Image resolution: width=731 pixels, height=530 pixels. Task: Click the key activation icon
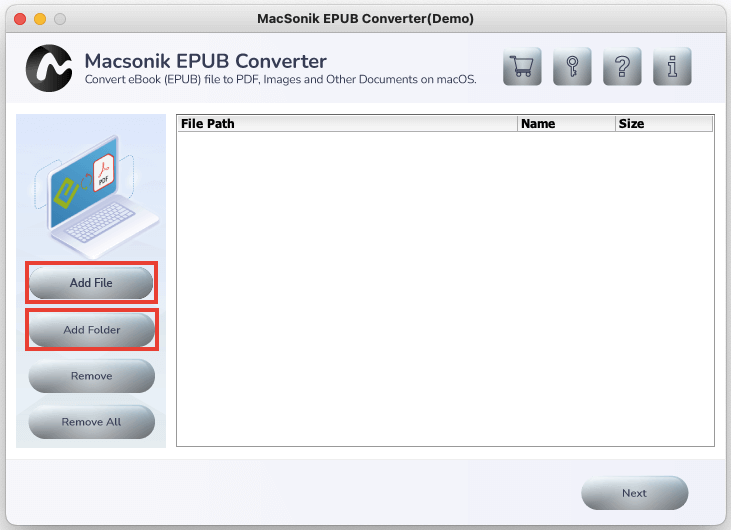572,66
